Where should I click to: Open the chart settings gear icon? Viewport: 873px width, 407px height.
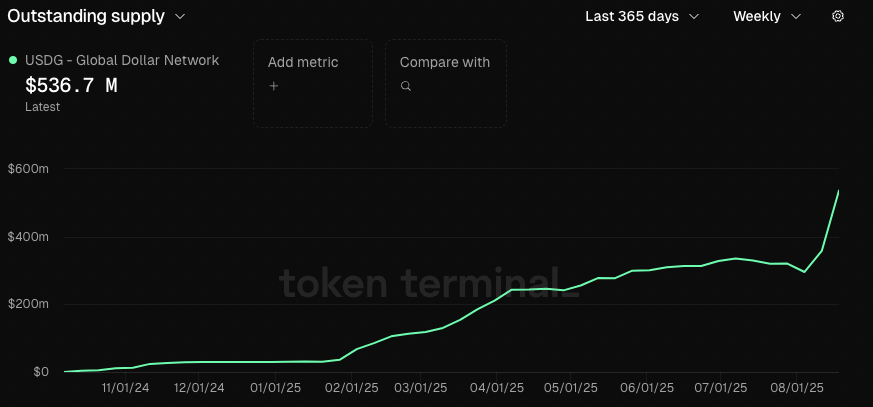coord(838,16)
